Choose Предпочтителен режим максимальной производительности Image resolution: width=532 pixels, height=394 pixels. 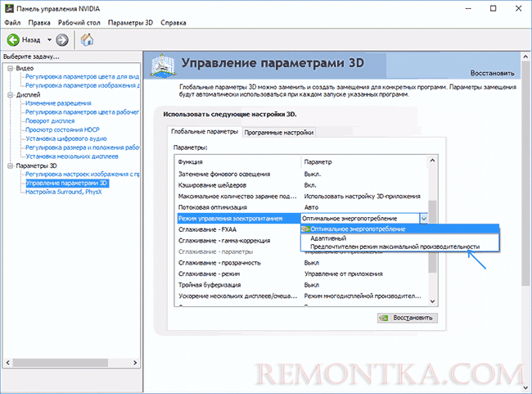pyautogui.click(x=400, y=247)
